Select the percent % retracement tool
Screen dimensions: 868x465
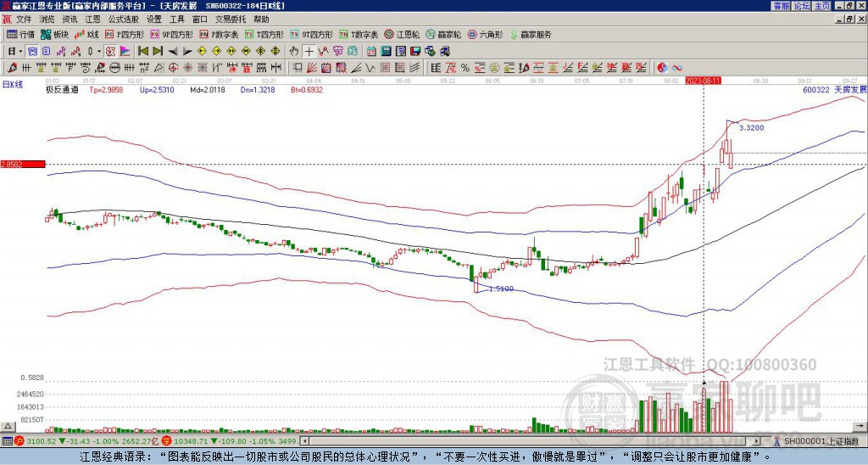click(465, 68)
